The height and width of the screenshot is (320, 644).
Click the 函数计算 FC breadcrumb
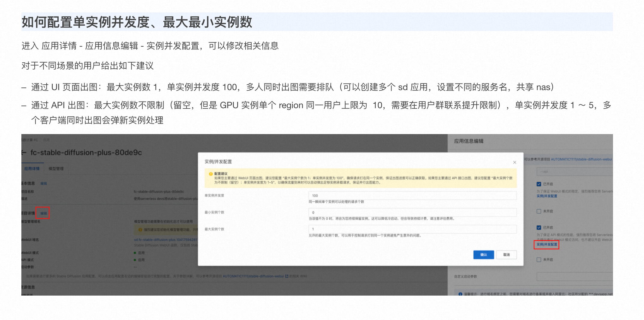(x=30, y=140)
